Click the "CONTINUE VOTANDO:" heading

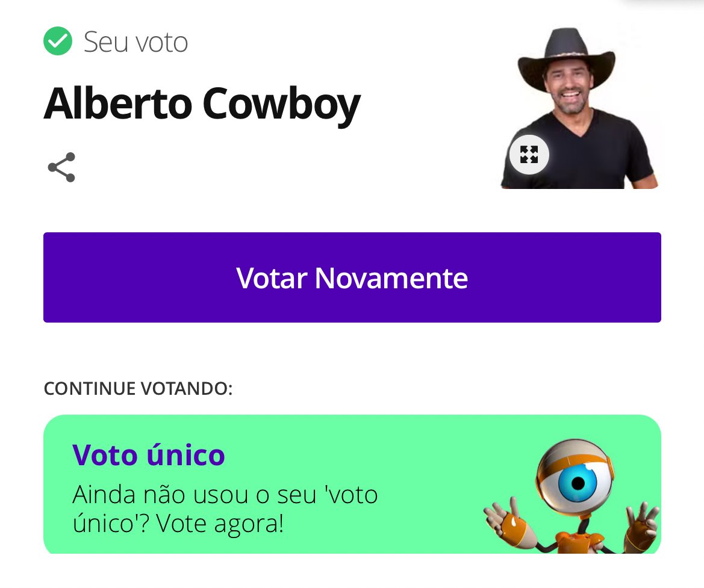click(138, 388)
